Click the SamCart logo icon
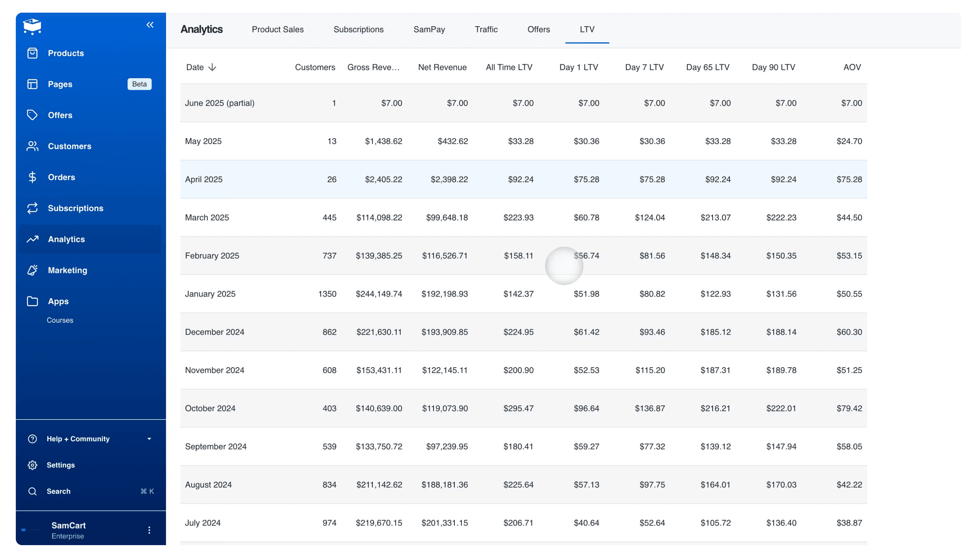 (32, 26)
